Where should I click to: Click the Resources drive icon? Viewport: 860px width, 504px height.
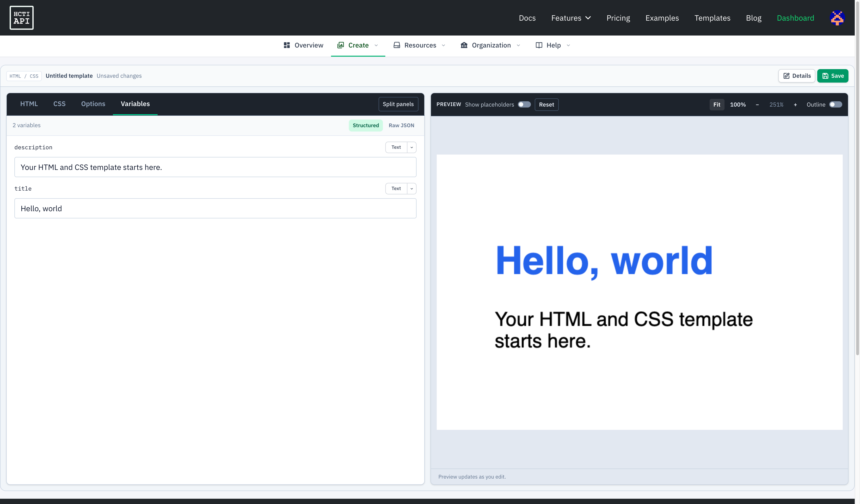(x=397, y=45)
